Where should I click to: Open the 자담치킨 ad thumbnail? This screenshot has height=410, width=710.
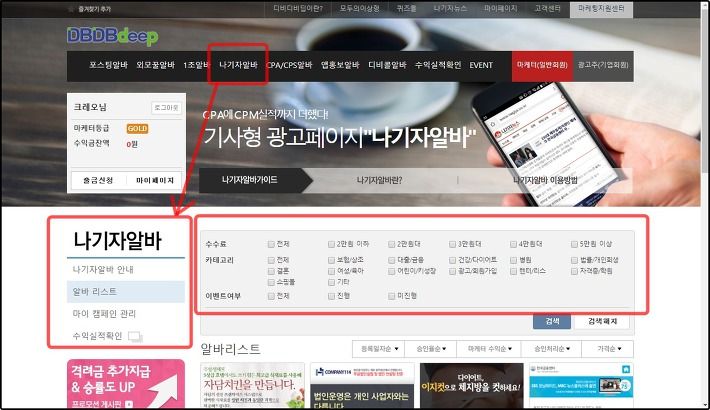[x=253, y=386]
